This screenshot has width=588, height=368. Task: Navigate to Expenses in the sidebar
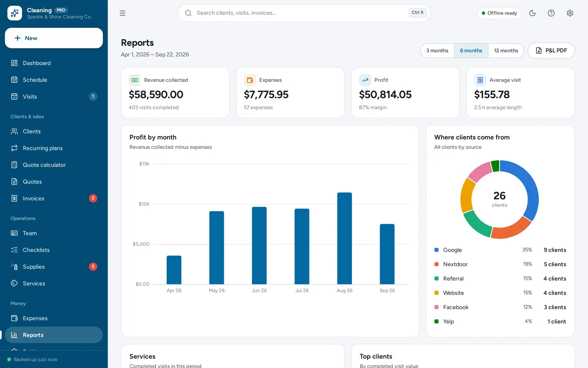coord(54,318)
